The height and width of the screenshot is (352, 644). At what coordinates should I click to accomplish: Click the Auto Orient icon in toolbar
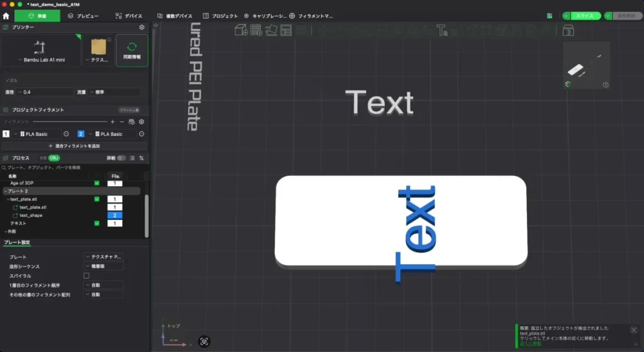pyautogui.click(x=271, y=30)
